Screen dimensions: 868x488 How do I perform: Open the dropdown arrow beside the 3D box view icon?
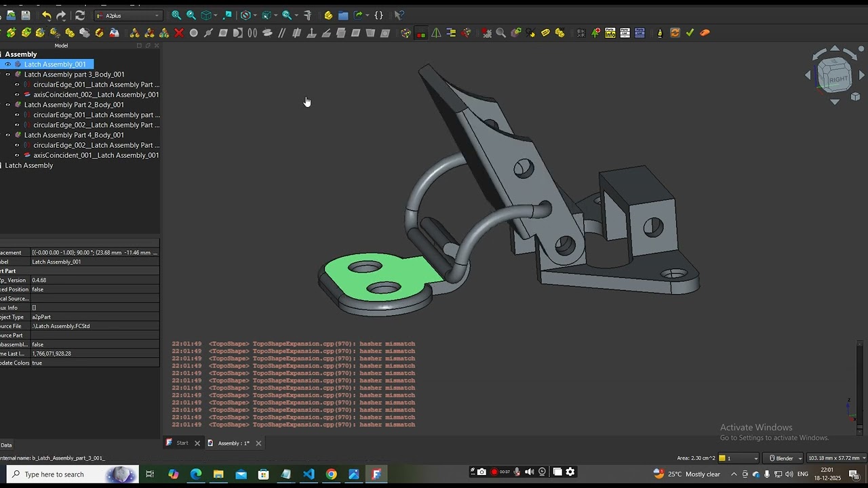[x=217, y=15]
